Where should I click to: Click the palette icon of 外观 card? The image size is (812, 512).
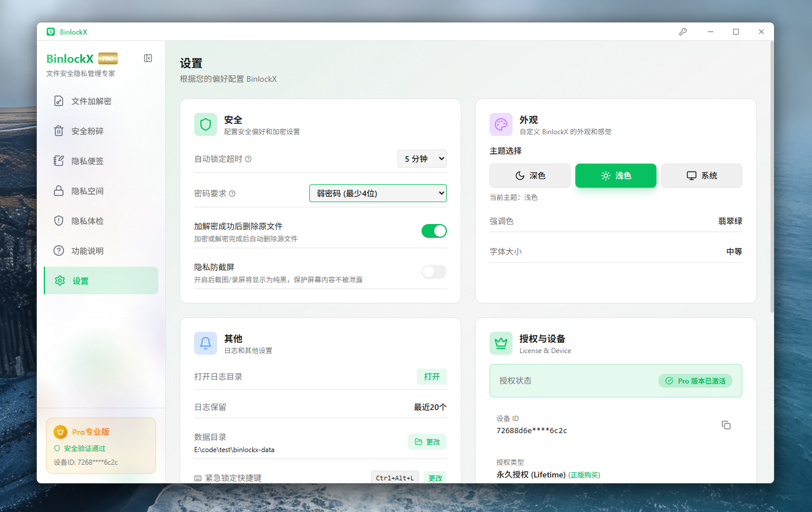[501, 124]
